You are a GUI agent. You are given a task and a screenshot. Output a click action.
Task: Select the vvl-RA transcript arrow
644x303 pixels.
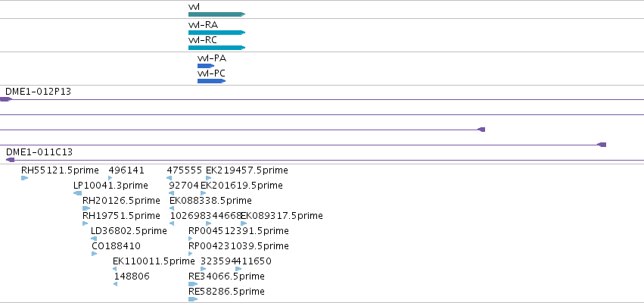click(217, 33)
